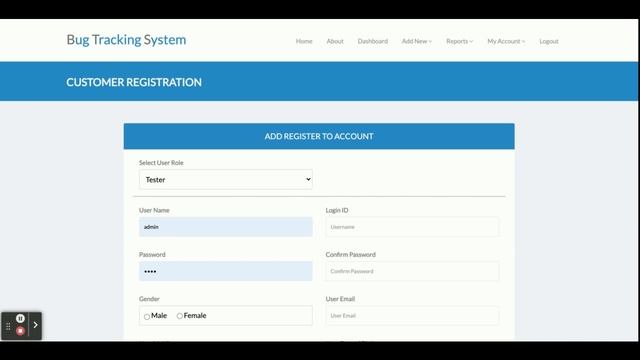The height and width of the screenshot is (360, 640).
Task: Select the Female gender option
Action: click(x=180, y=316)
